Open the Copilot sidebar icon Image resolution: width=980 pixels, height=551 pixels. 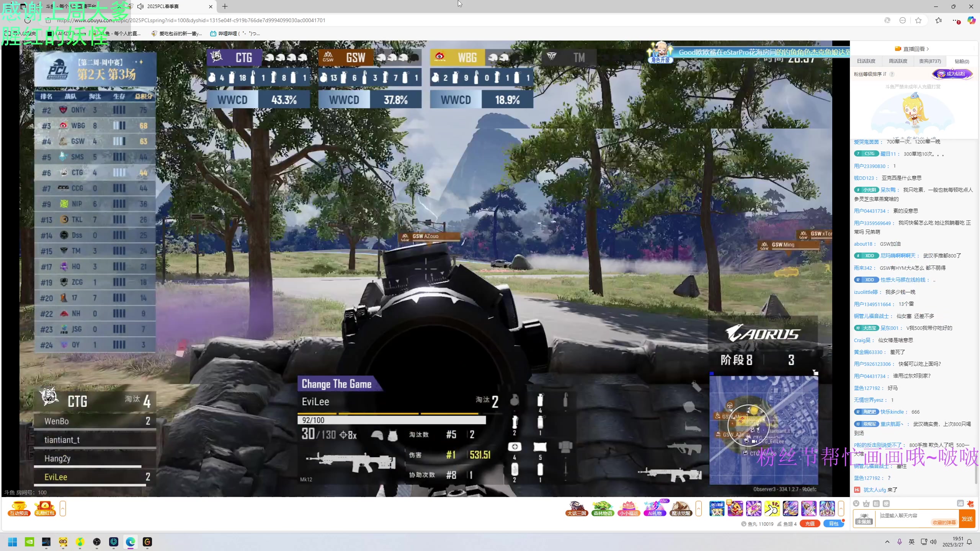972,20
